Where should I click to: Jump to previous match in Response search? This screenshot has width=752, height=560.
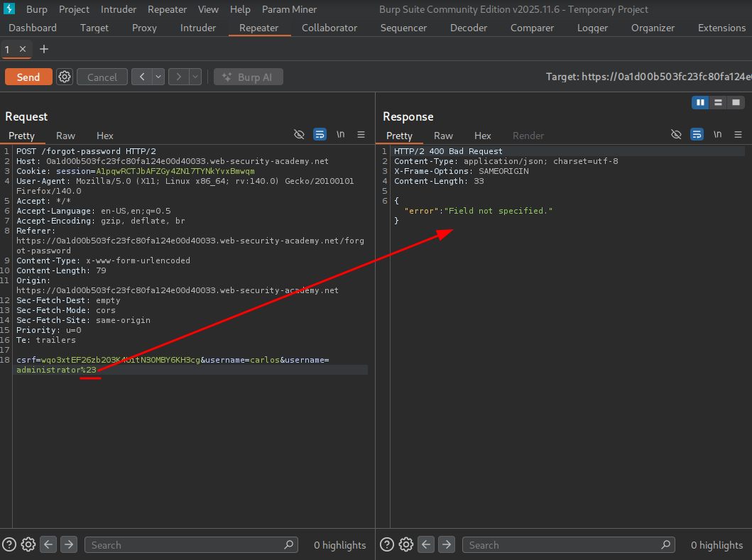pyautogui.click(x=426, y=544)
